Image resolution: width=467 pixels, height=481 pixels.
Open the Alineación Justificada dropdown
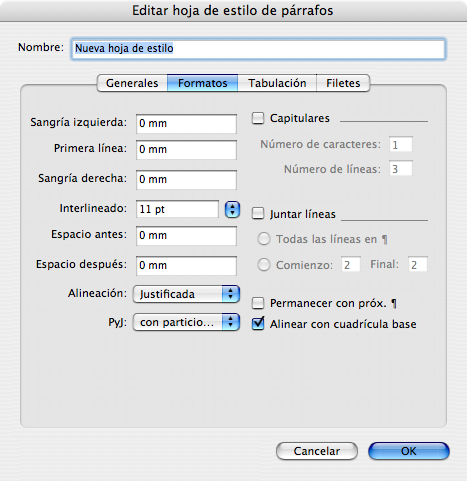(x=186, y=294)
